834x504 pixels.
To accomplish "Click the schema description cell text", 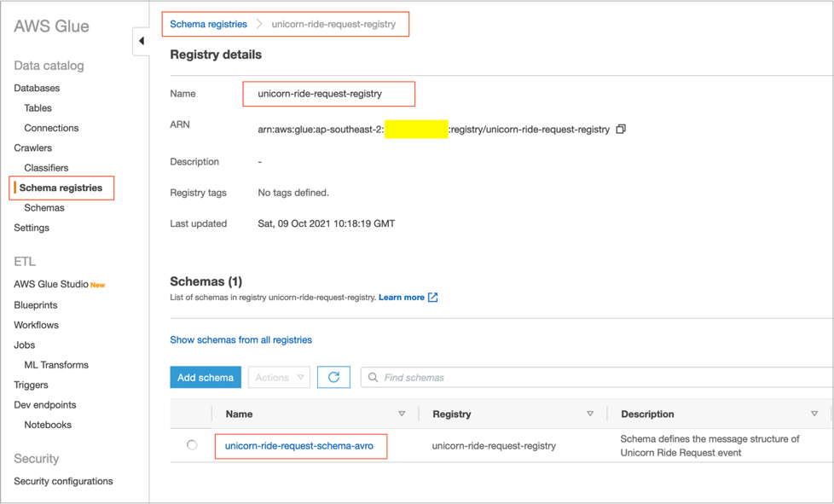I will 709,445.
